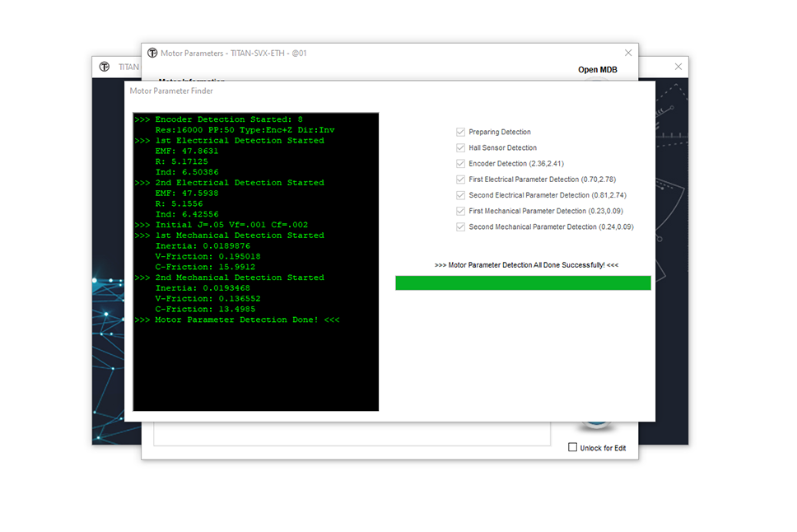
Task: Toggle Second Electrical Parameter Detection checkbox
Action: [461, 195]
